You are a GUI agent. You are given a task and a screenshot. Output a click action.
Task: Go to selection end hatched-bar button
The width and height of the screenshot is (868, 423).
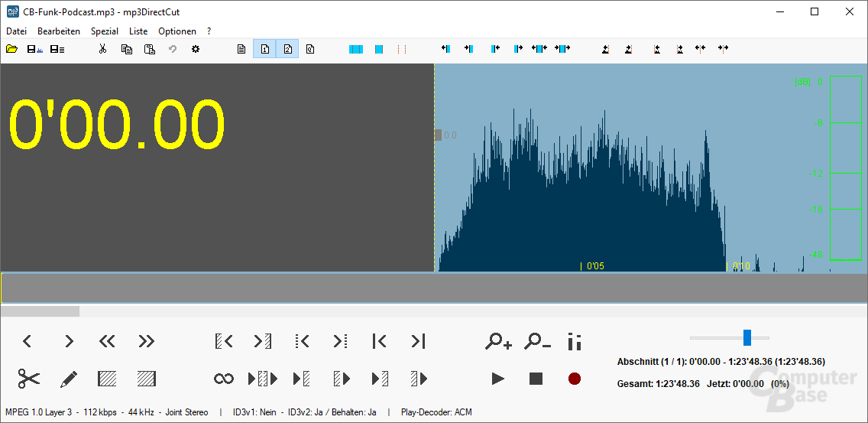coord(262,341)
